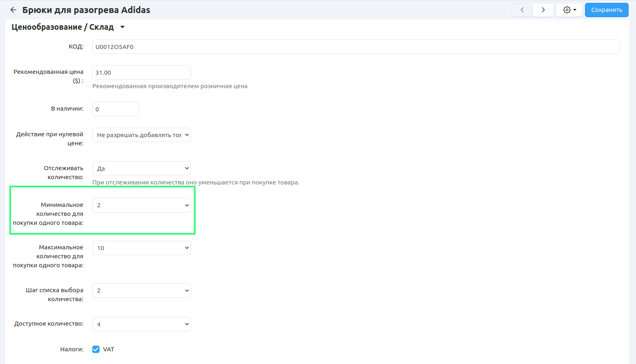Image resolution: width=636 pixels, height=364 pixels.
Task: Go to next product using right chevron
Action: point(543,10)
